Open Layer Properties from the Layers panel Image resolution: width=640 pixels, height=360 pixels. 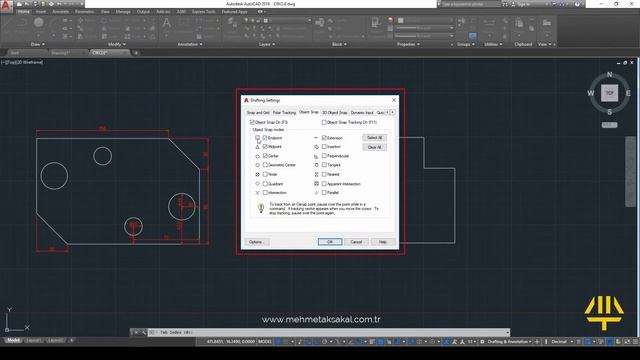(232, 22)
